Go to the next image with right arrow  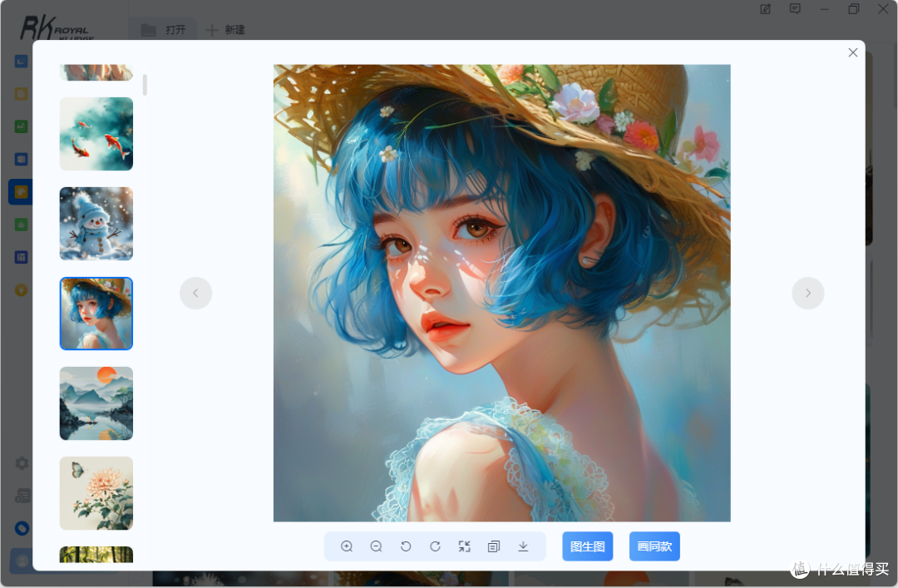pos(808,293)
